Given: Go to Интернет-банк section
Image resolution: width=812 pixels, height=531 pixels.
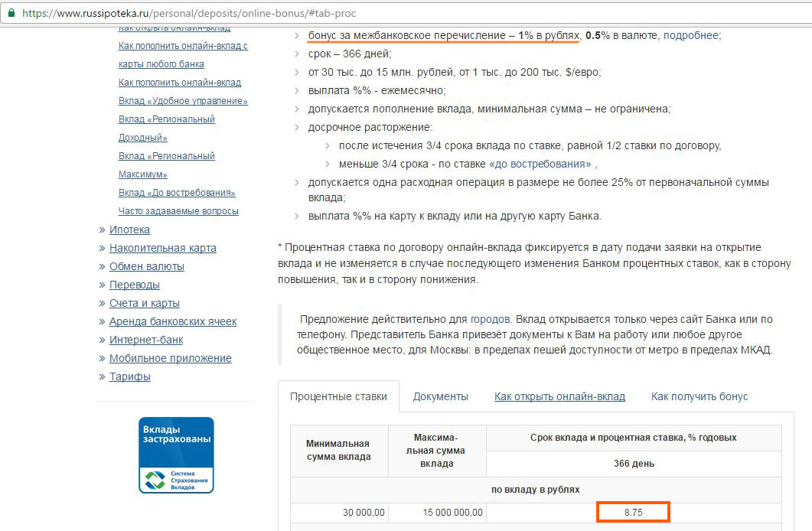Looking at the screenshot, I should pos(145,340).
